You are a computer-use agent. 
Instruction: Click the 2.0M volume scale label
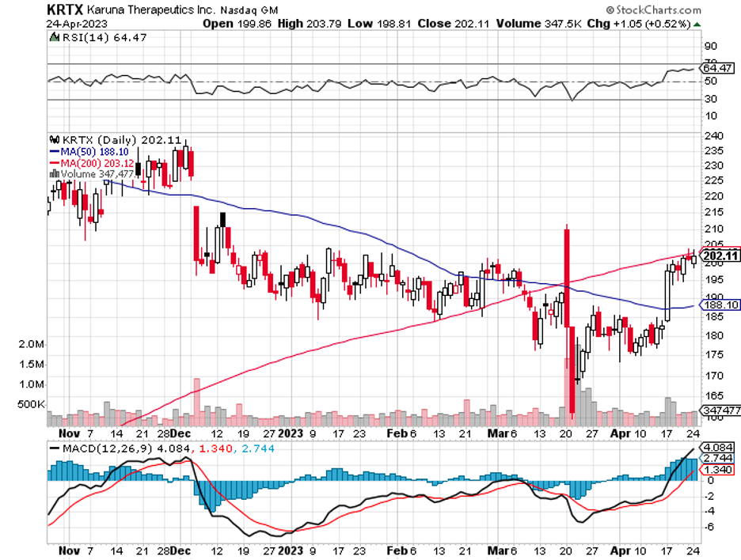32,344
